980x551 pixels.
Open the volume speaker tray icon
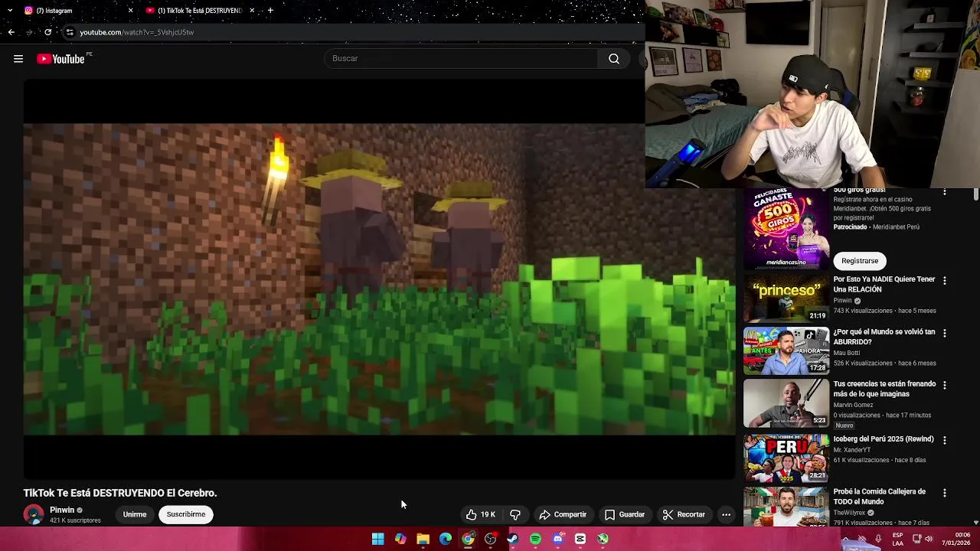click(929, 539)
